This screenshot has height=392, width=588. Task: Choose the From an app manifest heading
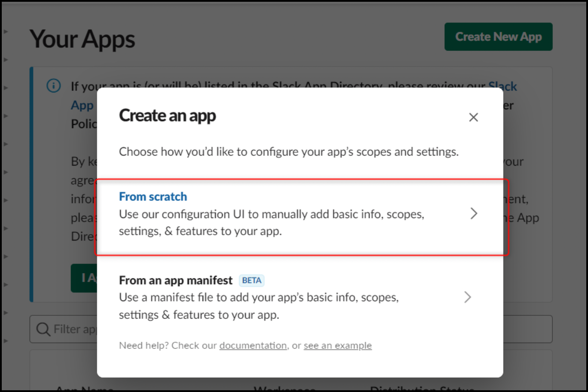pos(175,280)
